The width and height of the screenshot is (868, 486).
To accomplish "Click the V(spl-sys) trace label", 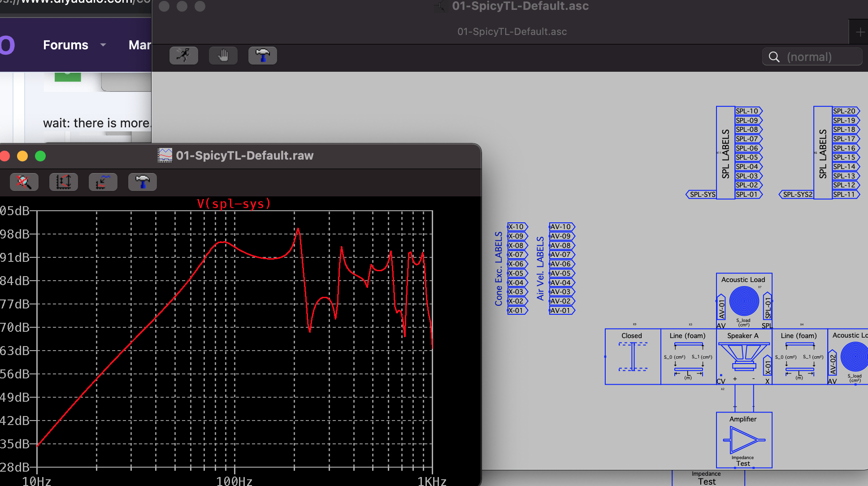I will pyautogui.click(x=234, y=204).
